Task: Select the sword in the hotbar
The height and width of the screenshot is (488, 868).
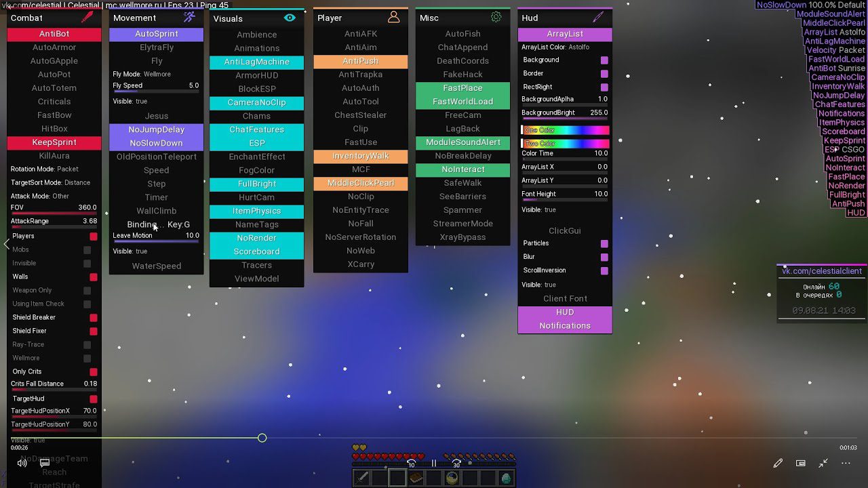Action: point(362,479)
